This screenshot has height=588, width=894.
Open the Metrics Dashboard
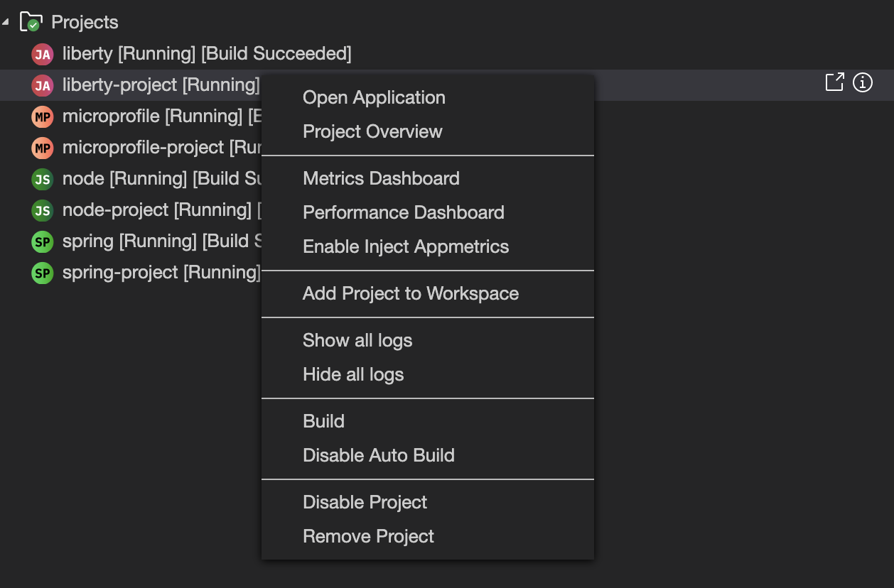point(380,178)
